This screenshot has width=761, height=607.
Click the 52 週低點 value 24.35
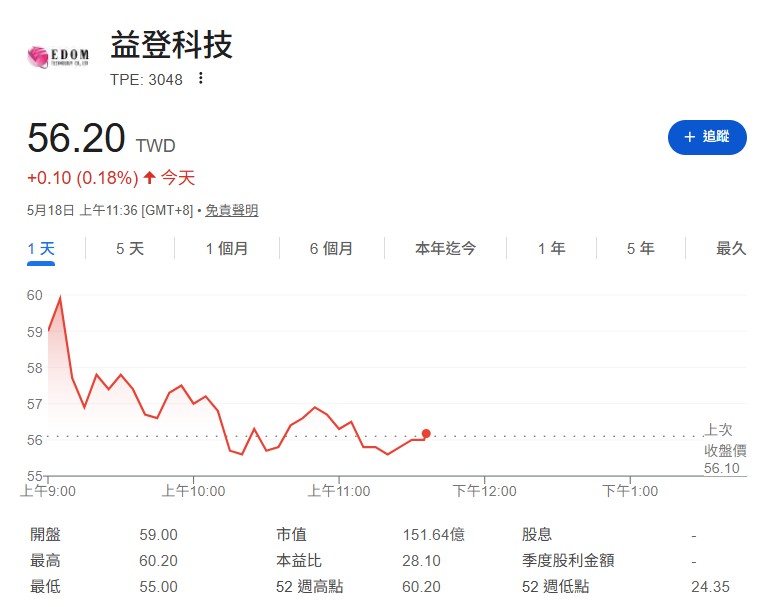click(x=711, y=587)
